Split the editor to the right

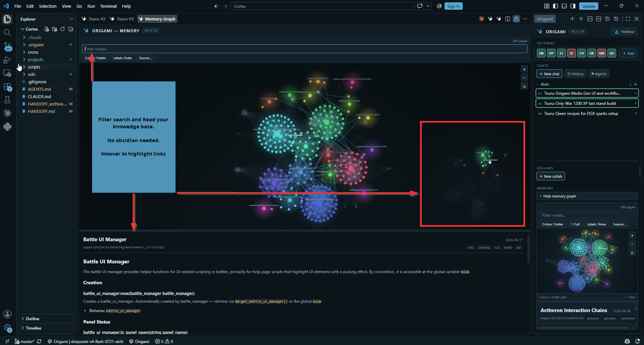508,19
